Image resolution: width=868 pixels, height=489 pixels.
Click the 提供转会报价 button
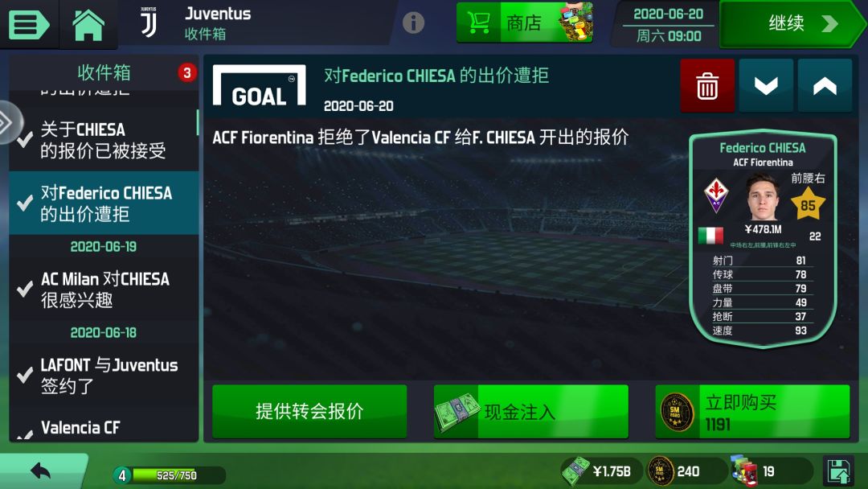coord(309,412)
